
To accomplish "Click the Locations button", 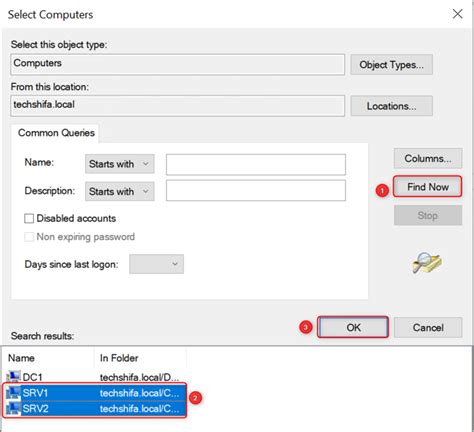I will pos(391,106).
